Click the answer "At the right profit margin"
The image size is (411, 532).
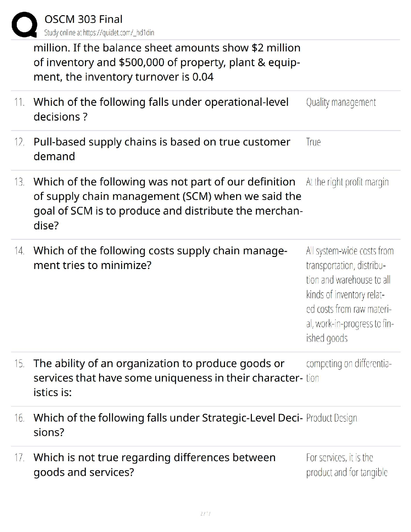pos(347,182)
